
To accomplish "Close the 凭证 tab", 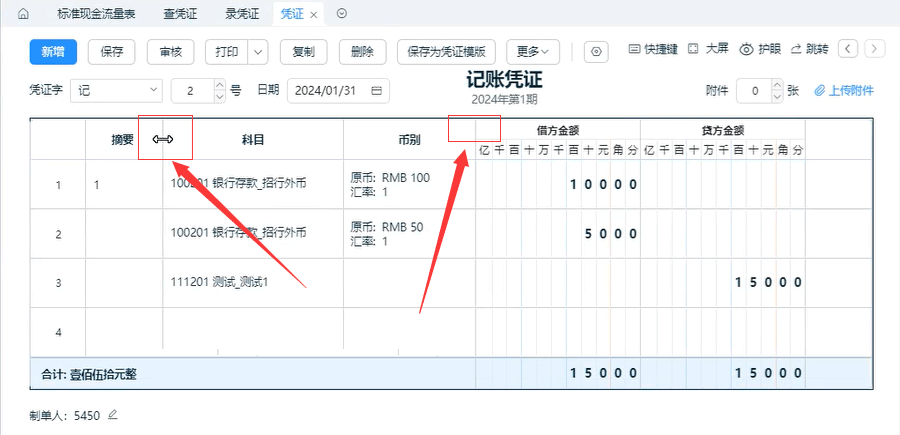I will (314, 15).
